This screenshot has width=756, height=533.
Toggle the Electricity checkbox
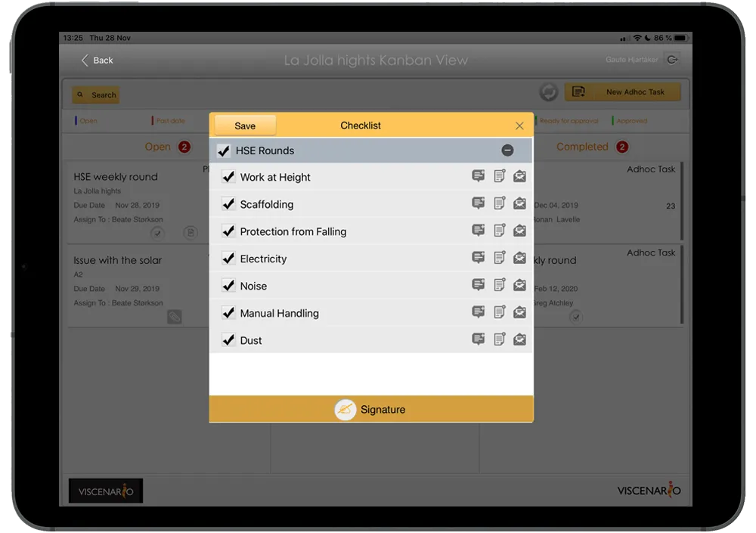click(x=228, y=259)
